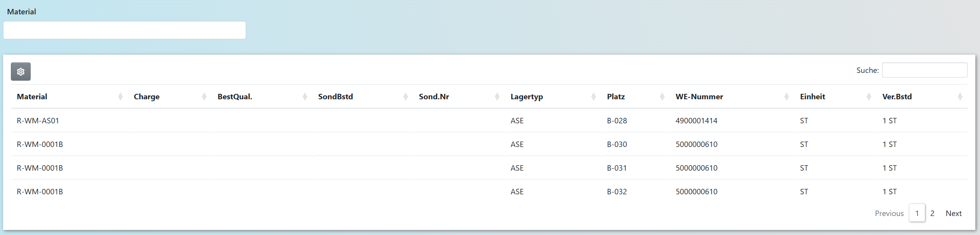This screenshot has height=235, width=980.
Task: Select current page 1 button
Action: pyautogui.click(x=917, y=213)
